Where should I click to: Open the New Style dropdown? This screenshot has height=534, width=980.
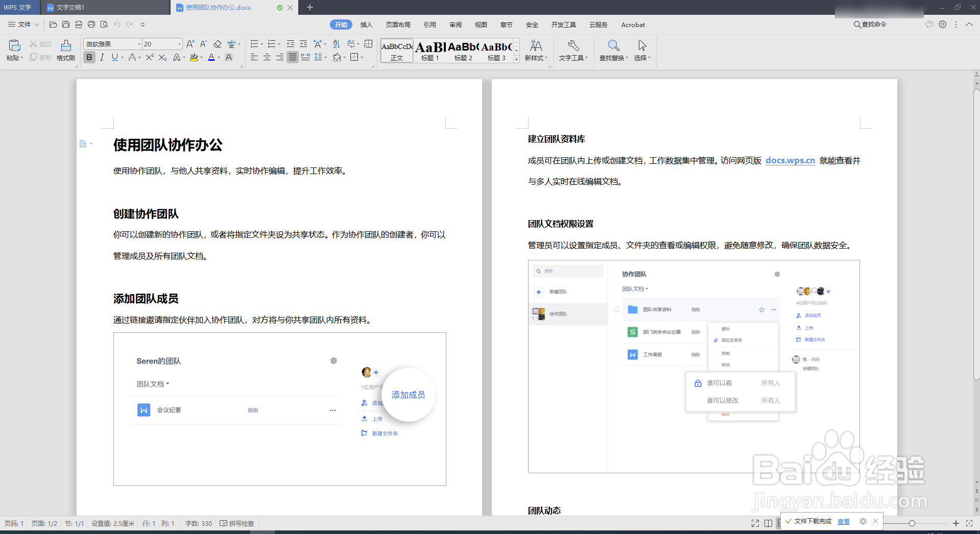536,58
